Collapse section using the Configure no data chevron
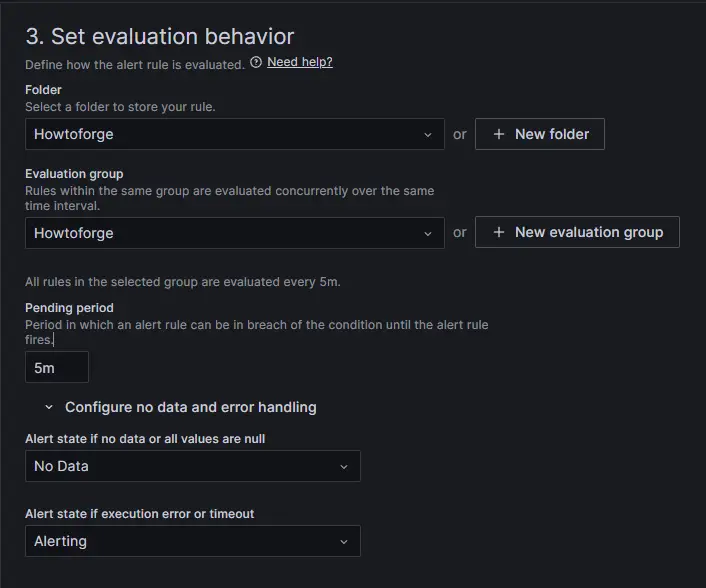This screenshot has width=706, height=588. pos(48,407)
